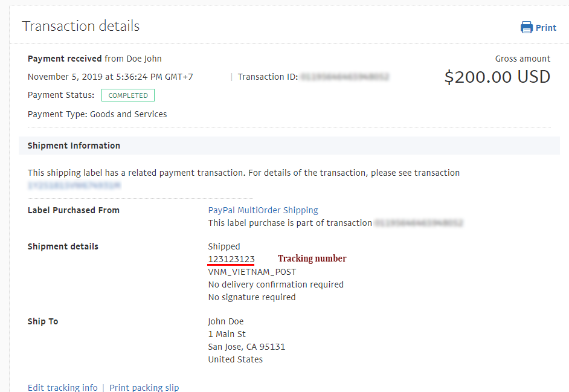
Task: Open PayPal MultiOrder Shipping link
Action: pos(263,210)
